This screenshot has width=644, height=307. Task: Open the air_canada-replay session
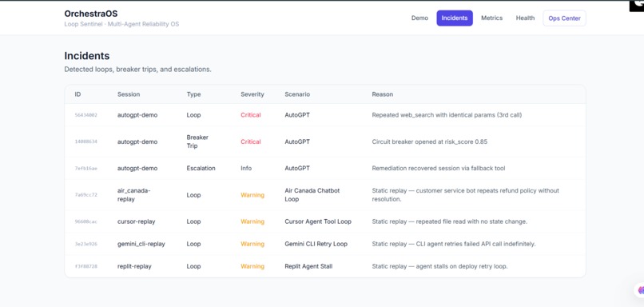(x=134, y=195)
